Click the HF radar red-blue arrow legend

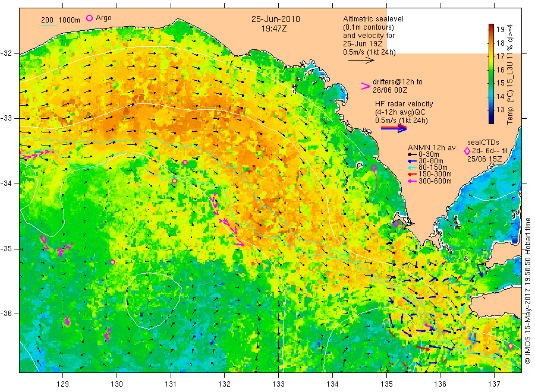394,128
